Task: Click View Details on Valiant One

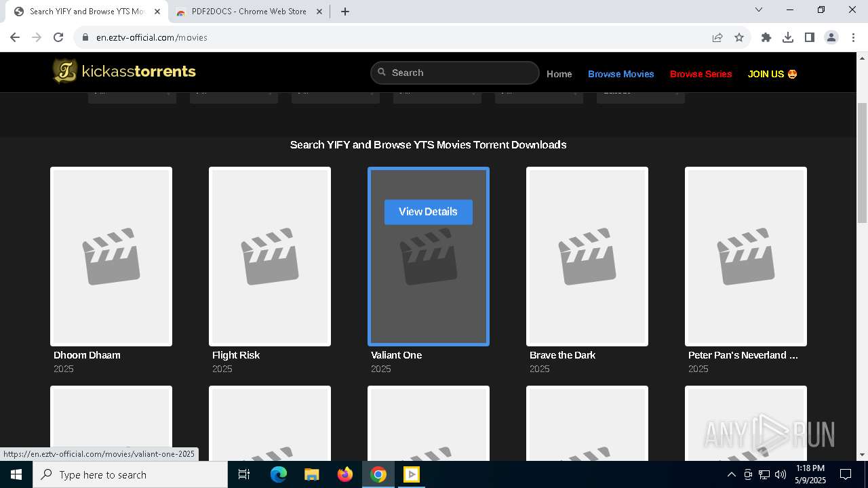Action: (x=429, y=211)
